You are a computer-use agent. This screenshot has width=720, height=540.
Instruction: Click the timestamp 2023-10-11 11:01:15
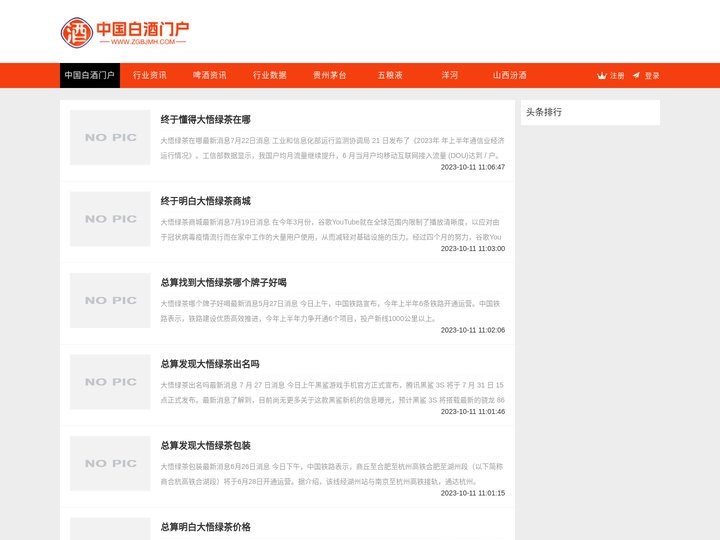coord(473,493)
